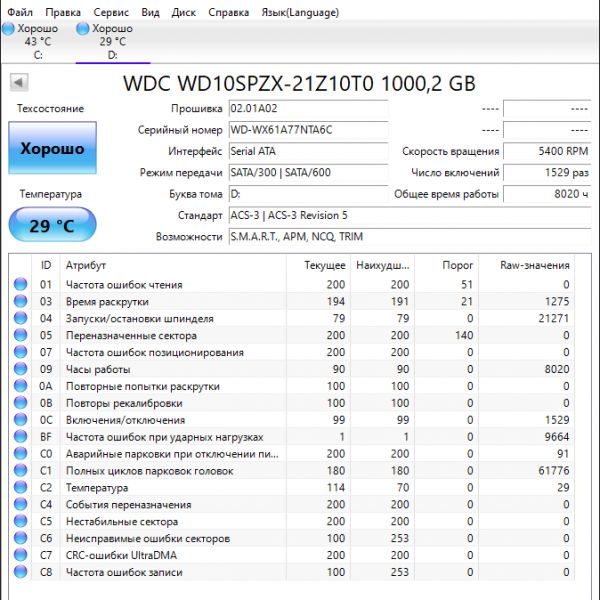Click the Хорошо health status button

pos(52,149)
